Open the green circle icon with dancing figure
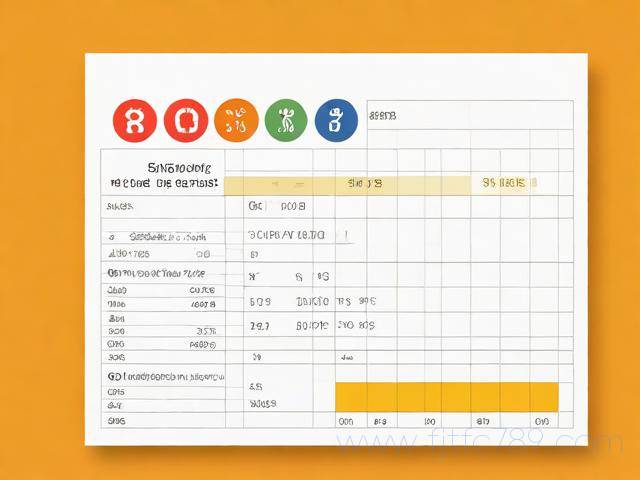The image size is (640, 480). click(x=286, y=121)
